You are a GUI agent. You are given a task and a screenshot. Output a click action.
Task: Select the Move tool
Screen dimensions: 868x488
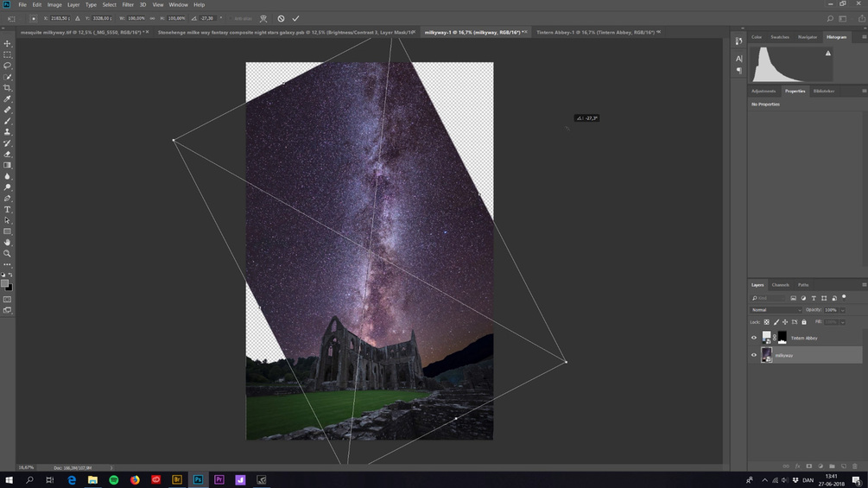(7, 43)
